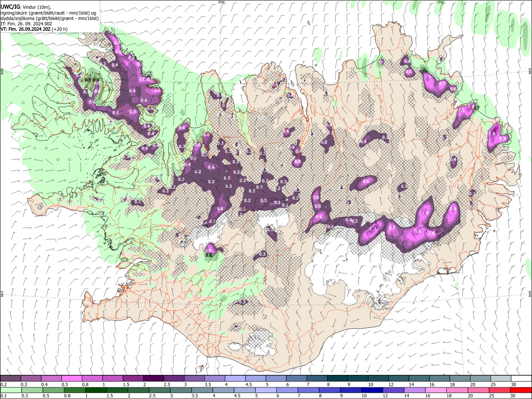The width and height of the screenshot is (532, 399).
Task: Click the blue rain-scale swatch labelled 8
Action: pos(329,390)
